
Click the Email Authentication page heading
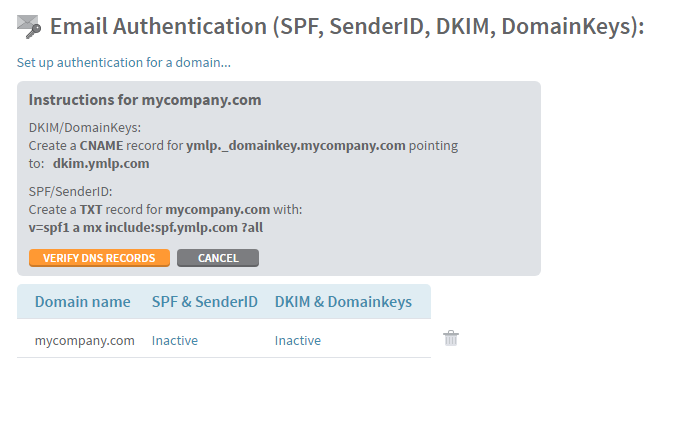(x=347, y=26)
